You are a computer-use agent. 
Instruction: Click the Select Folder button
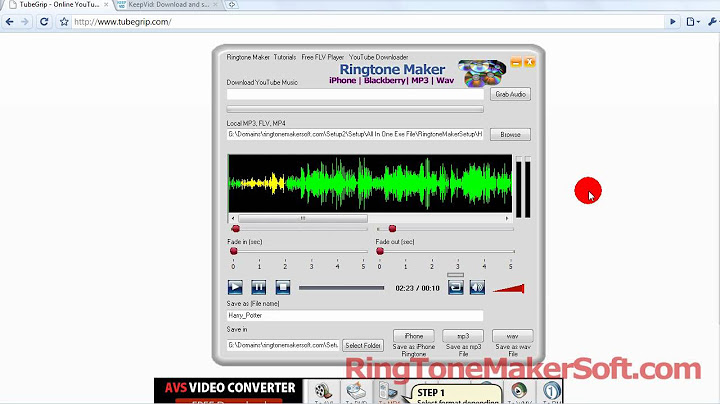coord(363,345)
